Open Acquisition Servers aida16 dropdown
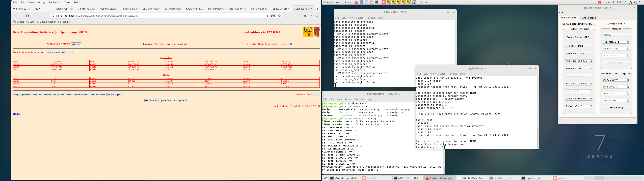This screenshot has width=644, height=181. (76, 44)
